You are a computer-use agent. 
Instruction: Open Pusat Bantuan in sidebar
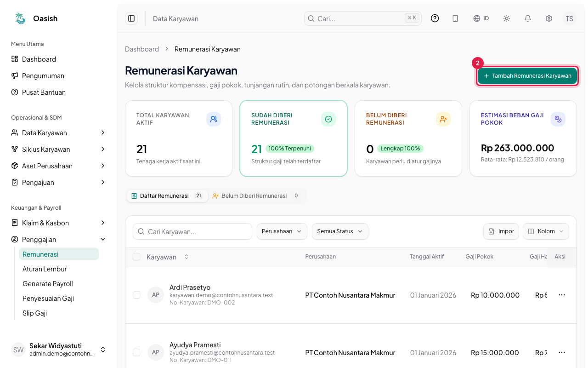[x=58, y=92]
